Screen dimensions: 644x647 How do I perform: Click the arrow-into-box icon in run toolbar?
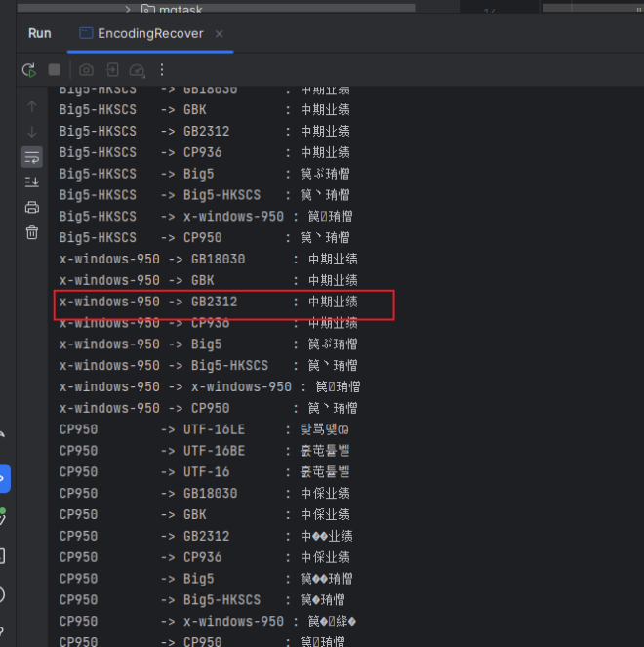coord(112,70)
